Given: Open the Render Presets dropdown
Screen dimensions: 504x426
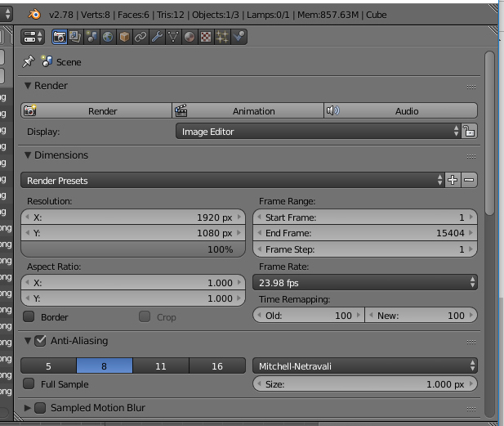Looking at the screenshot, I should (233, 180).
